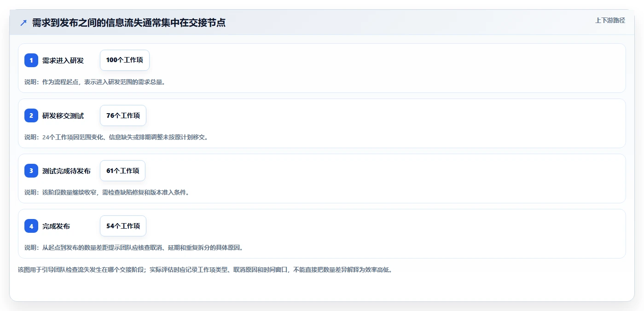Click the note starting 作为流程起点
644x311 pixels.
point(95,82)
